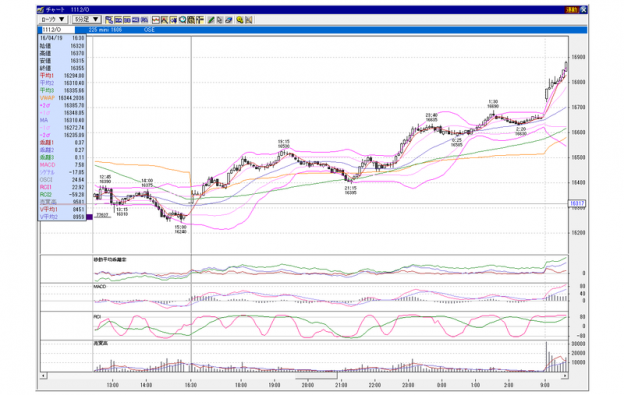This screenshot has height=395, width=624.
Task: Click the yellow key icon in toolbar
Action: click(x=240, y=19)
